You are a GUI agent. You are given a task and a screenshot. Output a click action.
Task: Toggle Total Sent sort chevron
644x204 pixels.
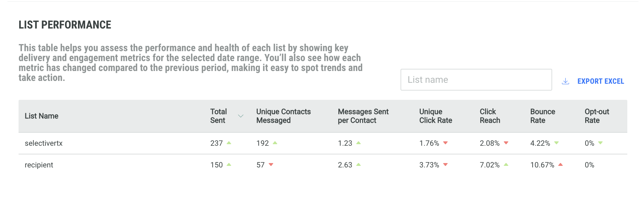[241, 116]
